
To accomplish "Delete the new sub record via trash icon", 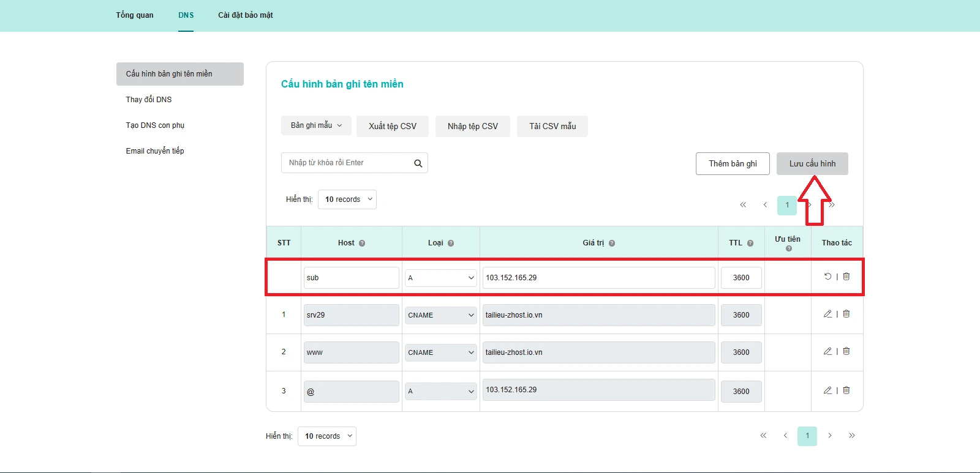I will (x=846, y=277).
